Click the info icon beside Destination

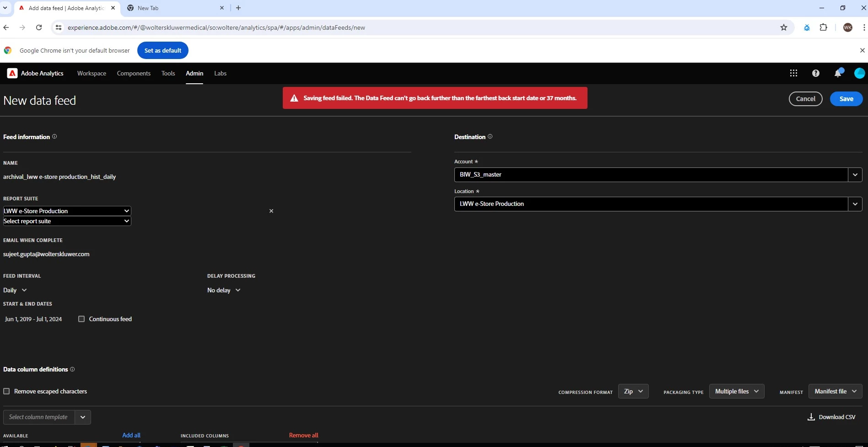click(x=490, y=136)
